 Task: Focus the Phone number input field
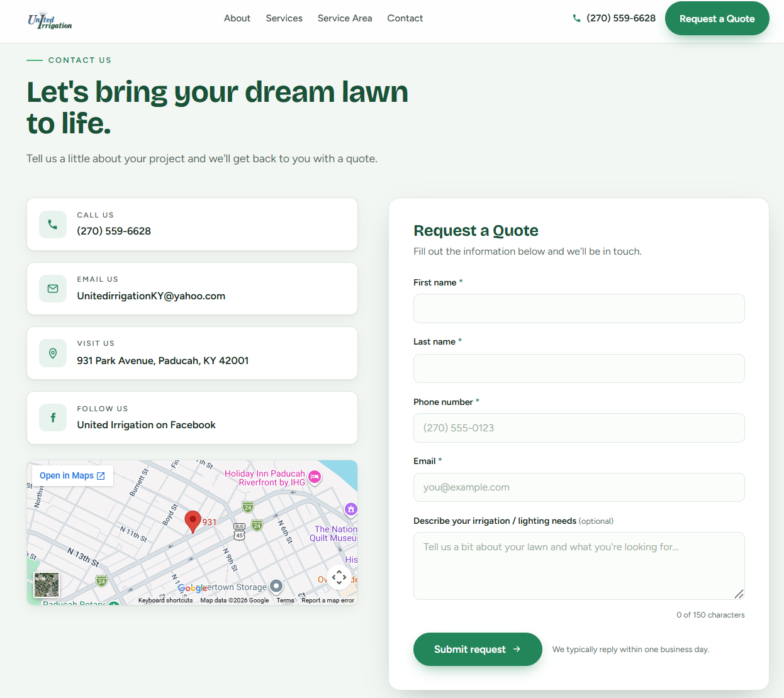click(579, 428)
